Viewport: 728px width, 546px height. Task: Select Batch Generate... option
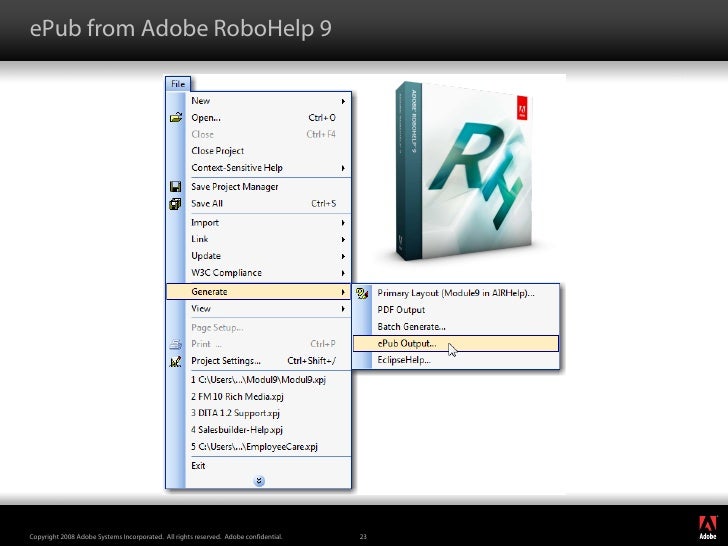456,327
